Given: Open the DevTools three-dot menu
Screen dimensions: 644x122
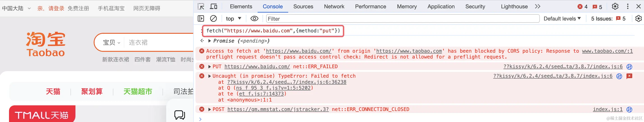Looking at the screenshot, I should (x=628, y=7).
